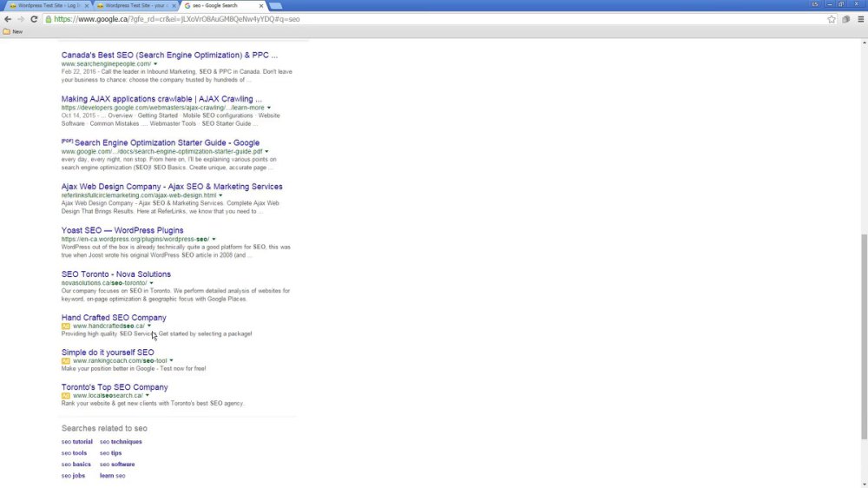Open Search Engine Optimization Starter Guide PDF
Viewport: 868px width, 488px height.
click(167, 142)
